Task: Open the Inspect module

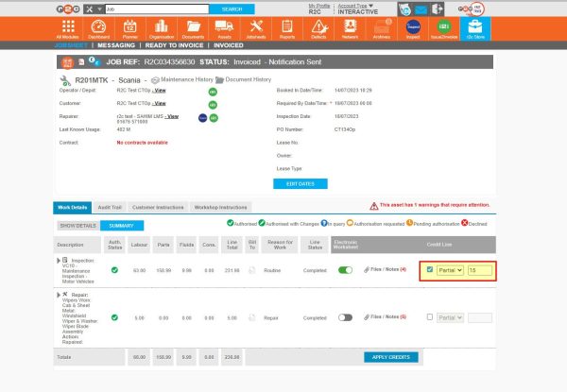Action: tap(413, 29)
